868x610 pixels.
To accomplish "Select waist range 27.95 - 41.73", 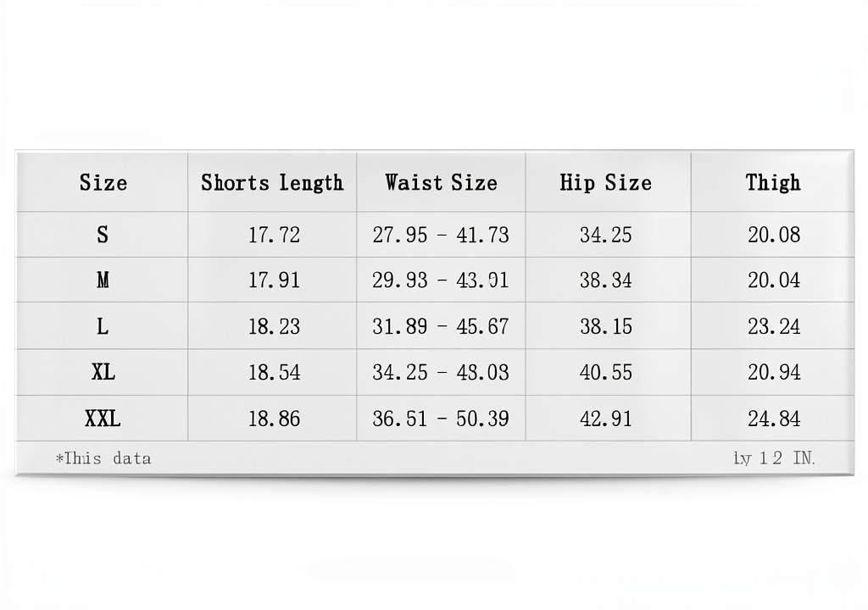I will pos(441,236).
